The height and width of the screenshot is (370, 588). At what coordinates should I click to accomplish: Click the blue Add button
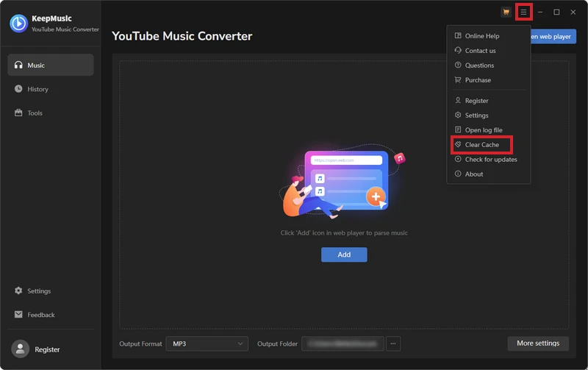[x=344, y=255]
